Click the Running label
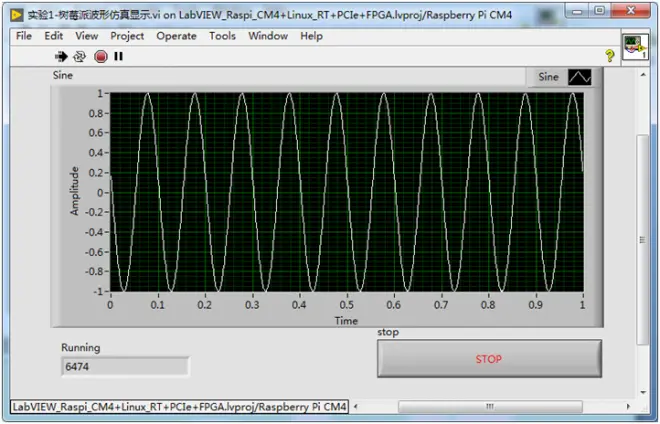 81,348
